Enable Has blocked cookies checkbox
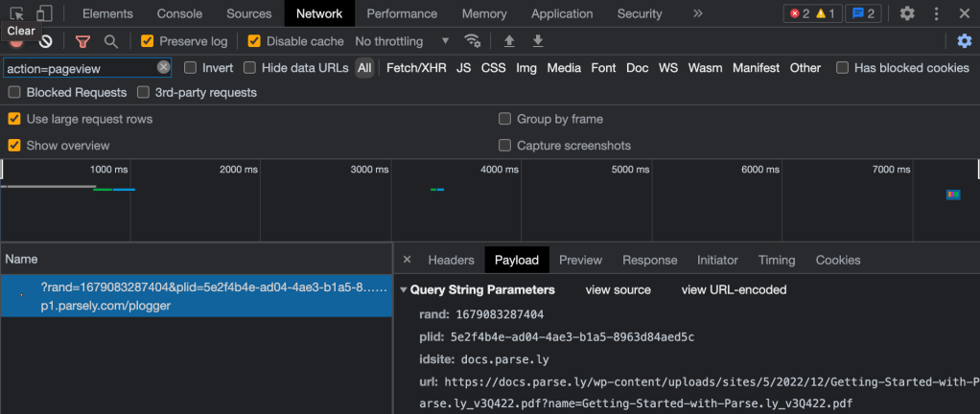 point(843,67)
